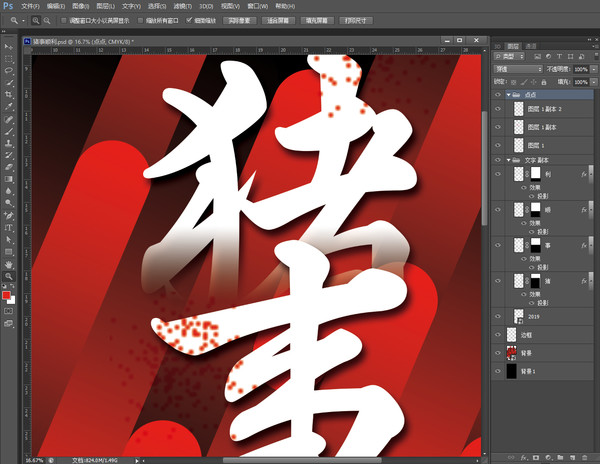The width and height of the screenshot is (600, 464).
Task: Click the 填充屏幕 button
Action: (x=317, y=21)
